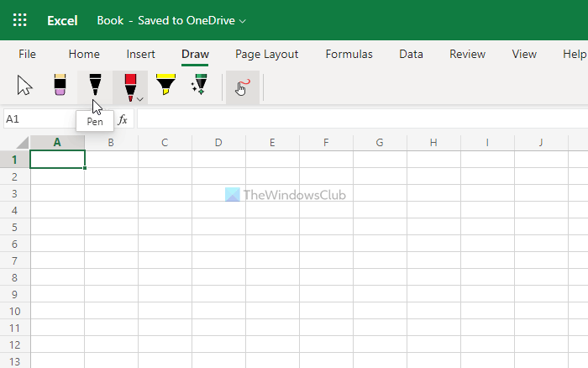
Task: Open the Data tab
Action: (411, 54)
